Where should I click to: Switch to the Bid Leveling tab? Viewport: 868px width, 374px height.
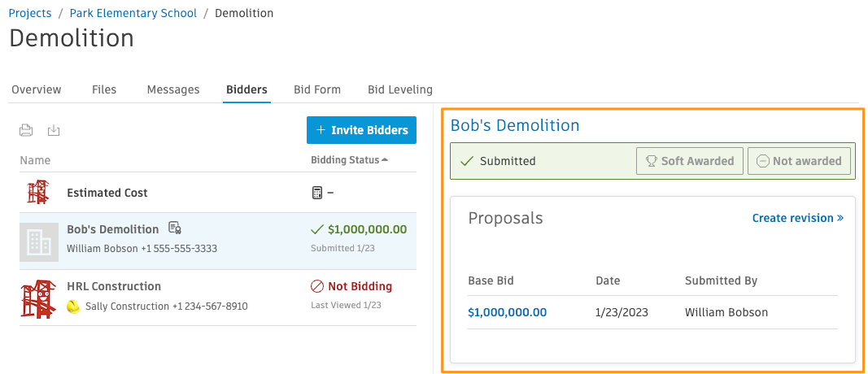click(x=400, y=89)
